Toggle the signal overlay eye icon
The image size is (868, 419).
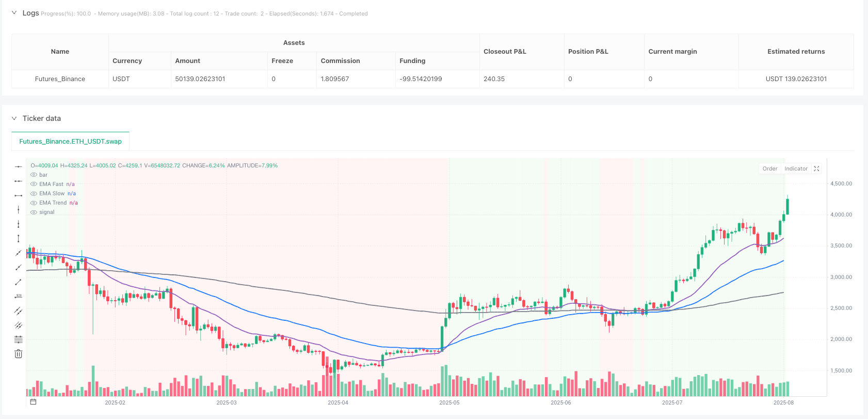point(34,212)
